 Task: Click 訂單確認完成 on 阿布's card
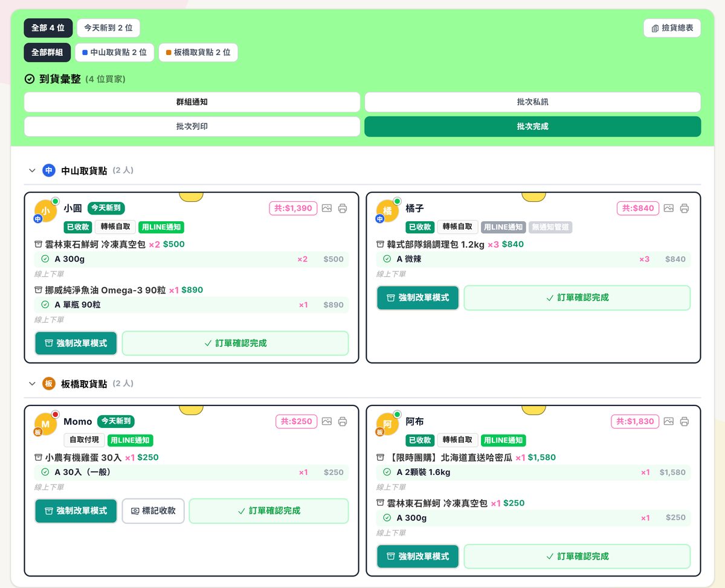coord(578,557)
